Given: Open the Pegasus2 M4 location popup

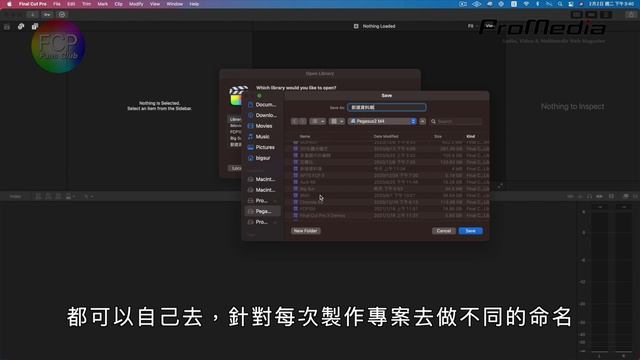Looking at the screenshot, I should [x=382, y=122].
